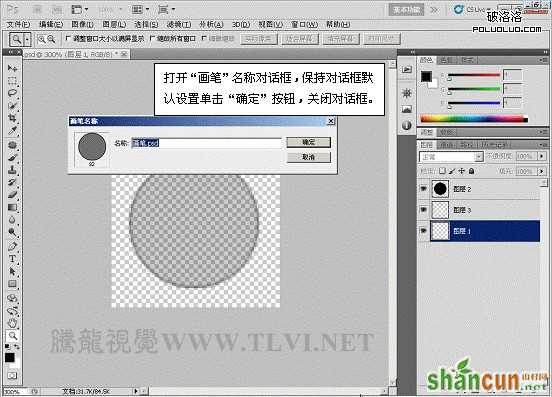Select the Gradient tool
The width and height of the screenshot is (552, 397).
(x=12, y=207)
